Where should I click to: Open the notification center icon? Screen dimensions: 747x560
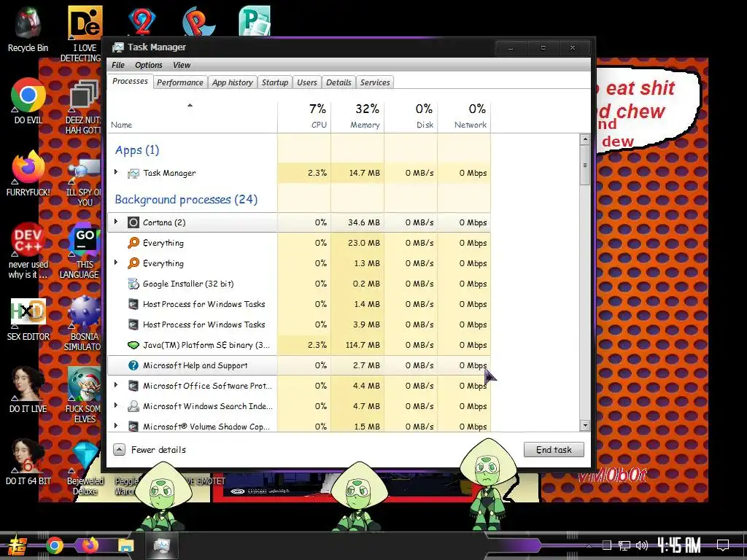[723, 545]
